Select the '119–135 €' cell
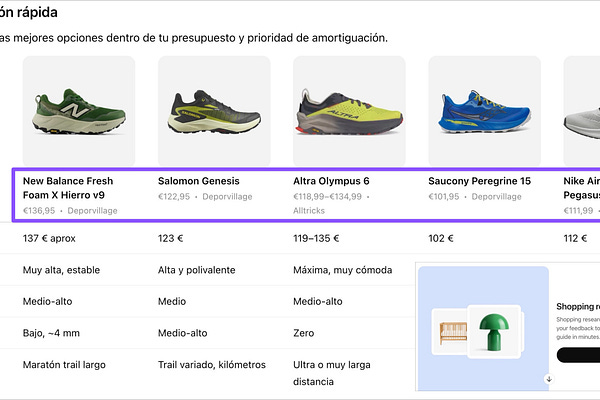 316,238
